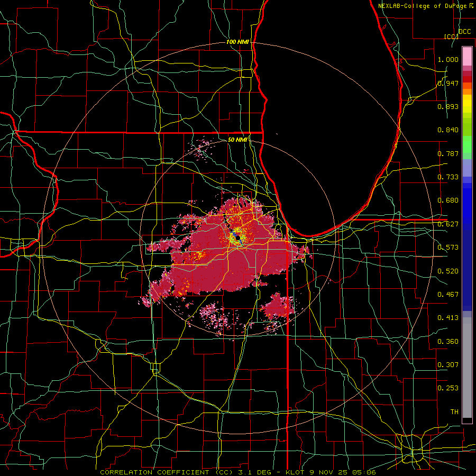The width and height of the screenshot is (476, 476).
Task: Click the 0.680 color scale value
Action: click(448, 200)
